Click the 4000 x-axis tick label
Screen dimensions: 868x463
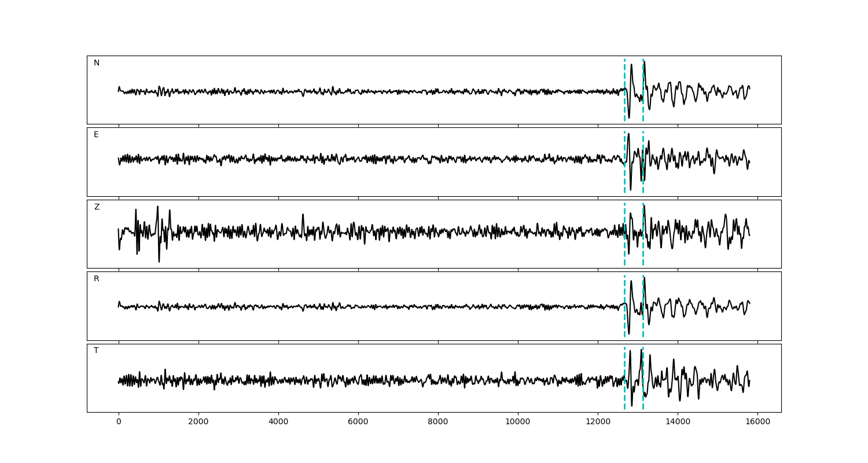pos(278,422)
